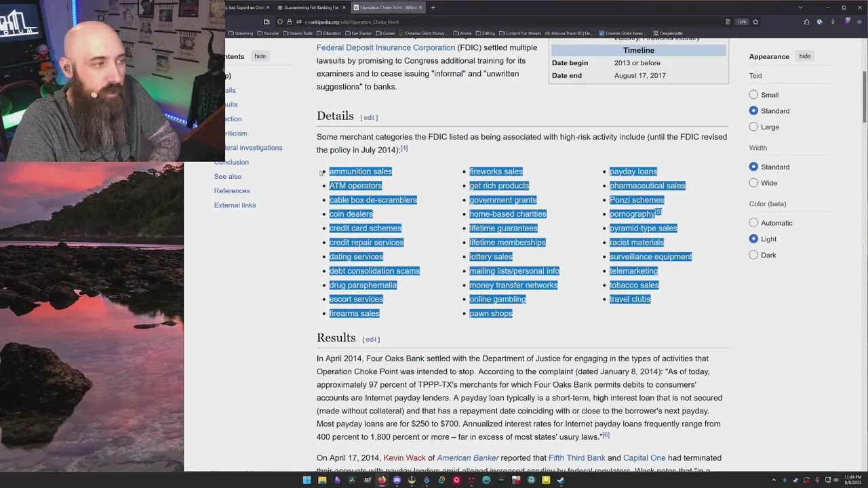868x488 pixels.
Task: Open citation [4] footnote
Action: click(404, 148)
